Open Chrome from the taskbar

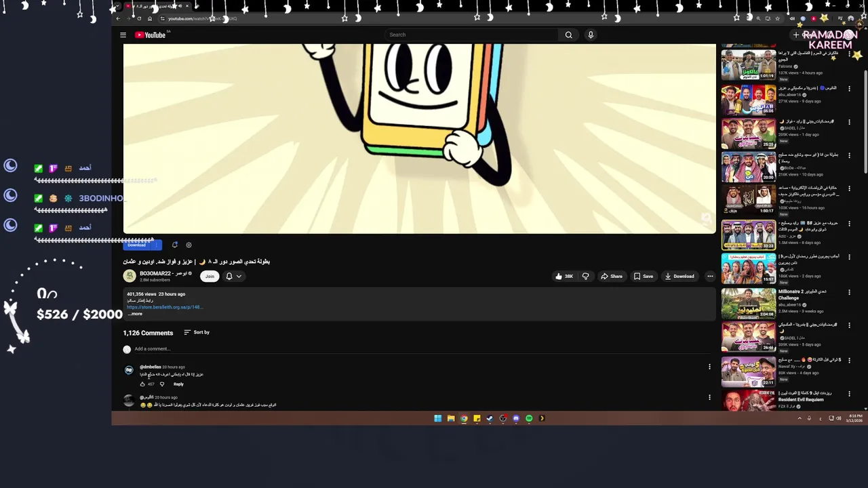464,418
